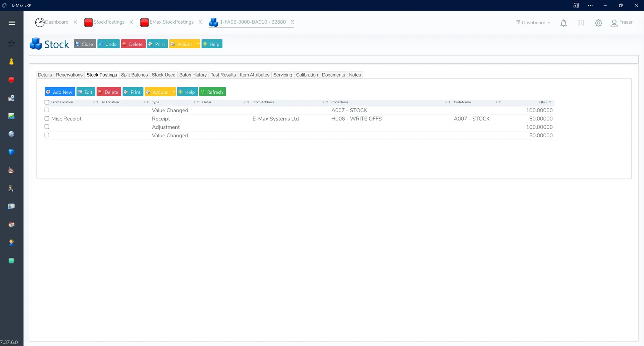Expand the Dashboard dropdown at top right
This screenshot has height=346, width=644.
pos(533,23)
